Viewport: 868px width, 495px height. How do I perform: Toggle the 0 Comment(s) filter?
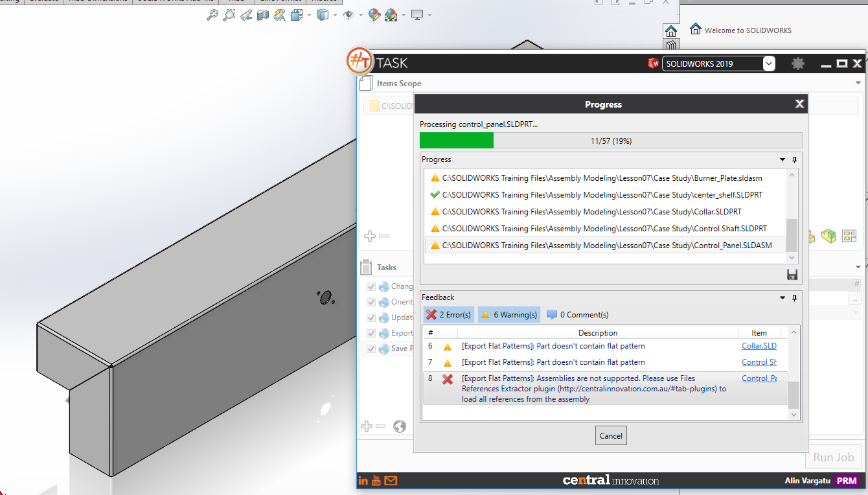coord(577,315)
